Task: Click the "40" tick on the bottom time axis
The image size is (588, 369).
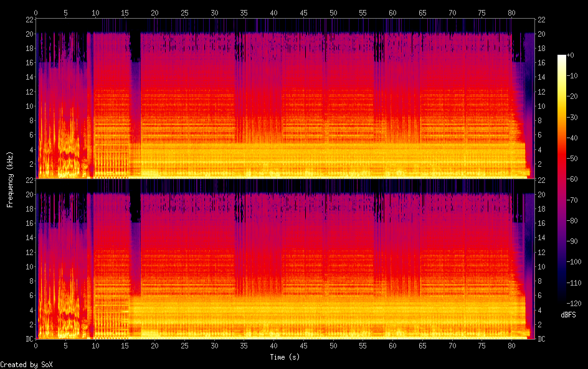Action: (x=273, y=346)
